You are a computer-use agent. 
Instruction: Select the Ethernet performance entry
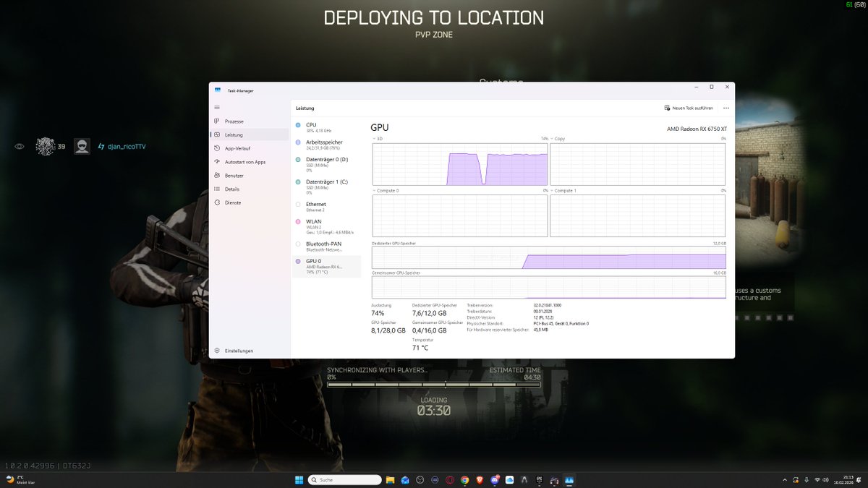[x=326, y=206]
